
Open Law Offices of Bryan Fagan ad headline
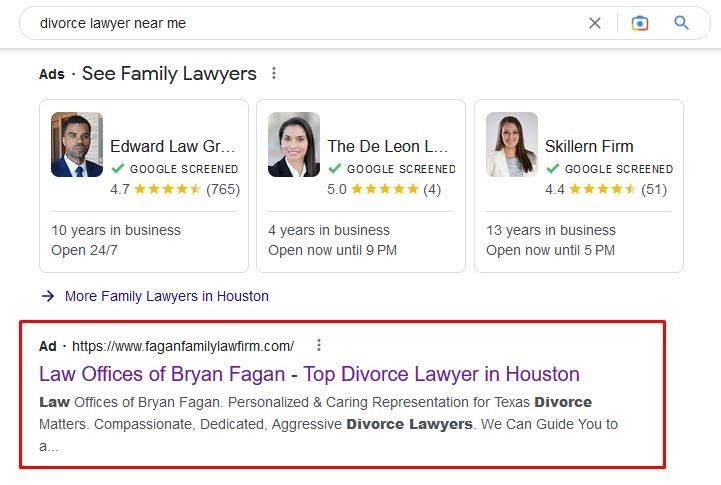[309, 374]
